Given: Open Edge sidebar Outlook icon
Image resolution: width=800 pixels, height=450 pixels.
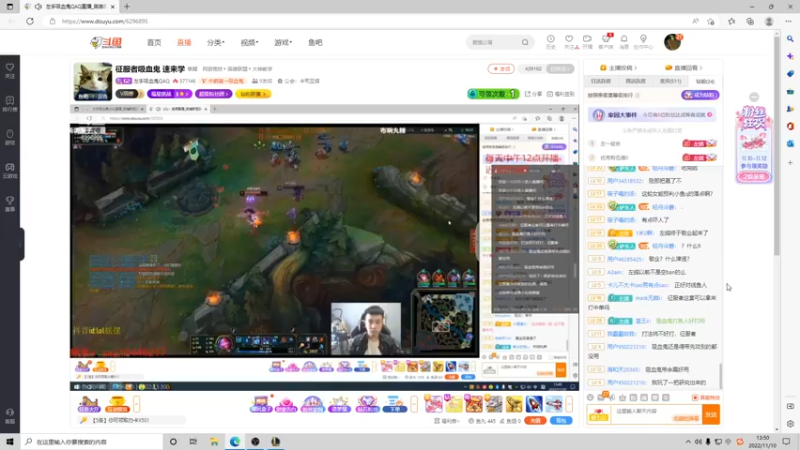Looking at the screenshot, I should 790,144.
